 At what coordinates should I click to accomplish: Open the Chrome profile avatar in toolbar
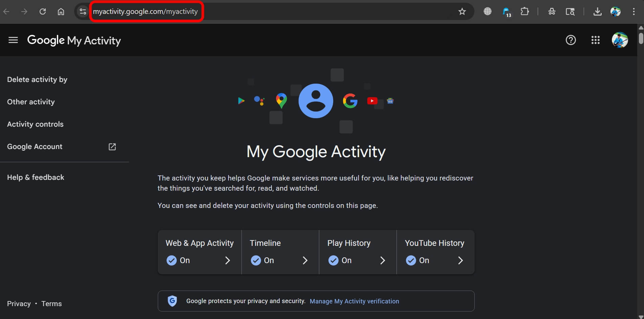(x=616, y=12)
